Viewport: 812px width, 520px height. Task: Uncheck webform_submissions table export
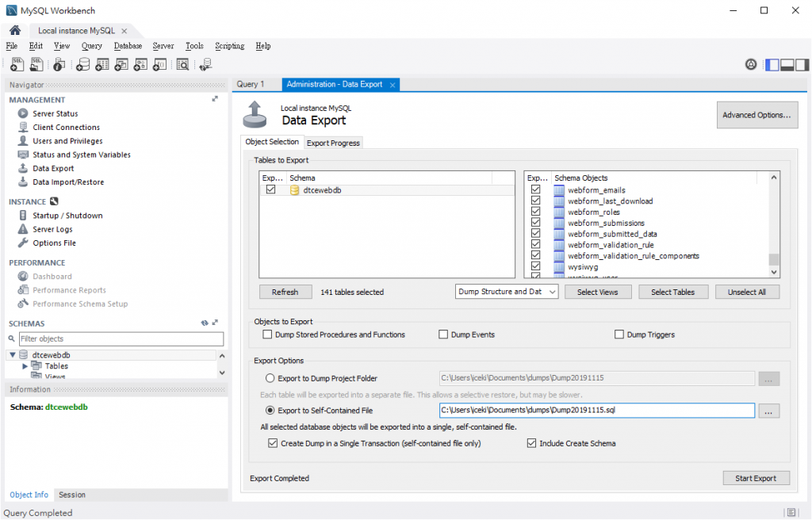click(x=535, y=222)
